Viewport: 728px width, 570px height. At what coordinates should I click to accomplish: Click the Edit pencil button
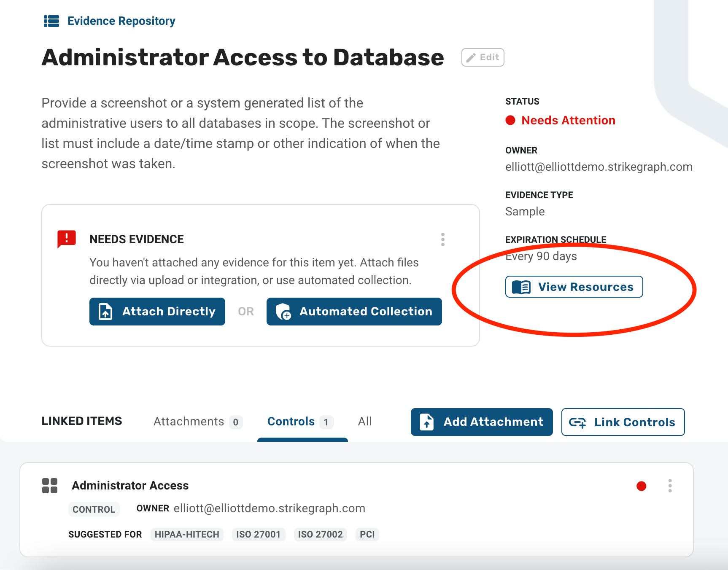point(483,57)
